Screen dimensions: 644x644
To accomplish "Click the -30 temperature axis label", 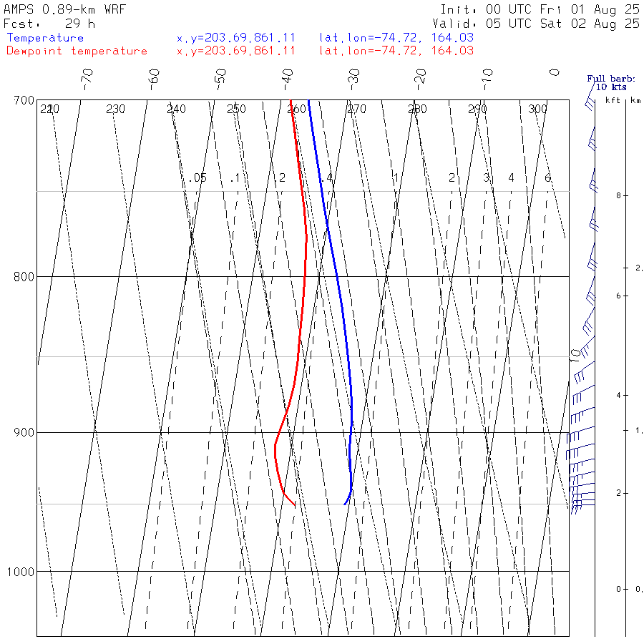I will click(x=353, y=79).
